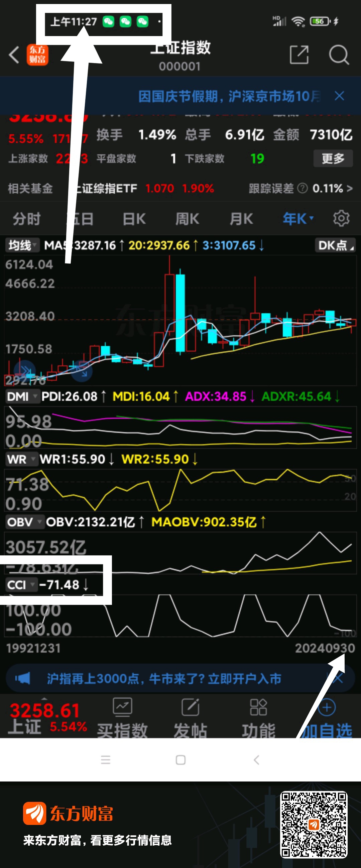Toggle the DK点 button
The image size is (361, 868).
pos(335,245)
